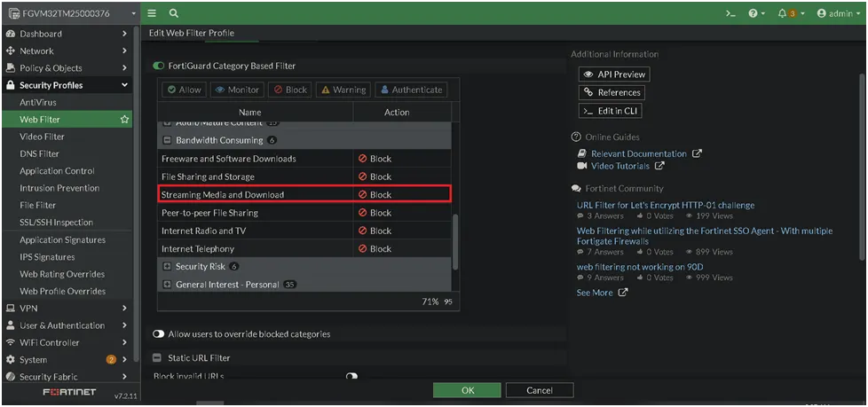Set selected category action to Allow
This screenshot has width=868, height=407.
(x=184, y=90)
